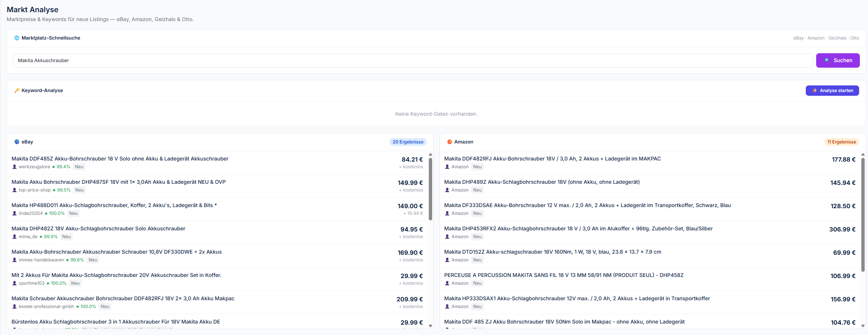This screenshot has height=335, width=868.
Task: Open Amazon listing 'Makita DHP489Z Akku-Schlagbohrschrauber 18V'
Action: 542,182
